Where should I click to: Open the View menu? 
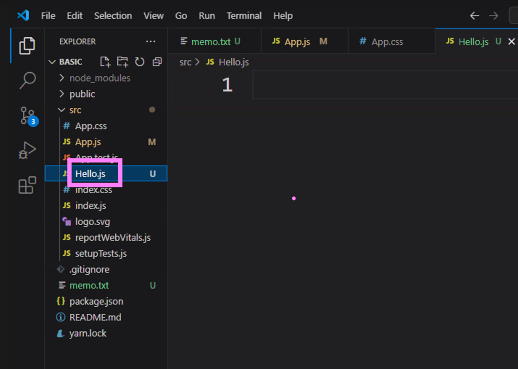153,16
